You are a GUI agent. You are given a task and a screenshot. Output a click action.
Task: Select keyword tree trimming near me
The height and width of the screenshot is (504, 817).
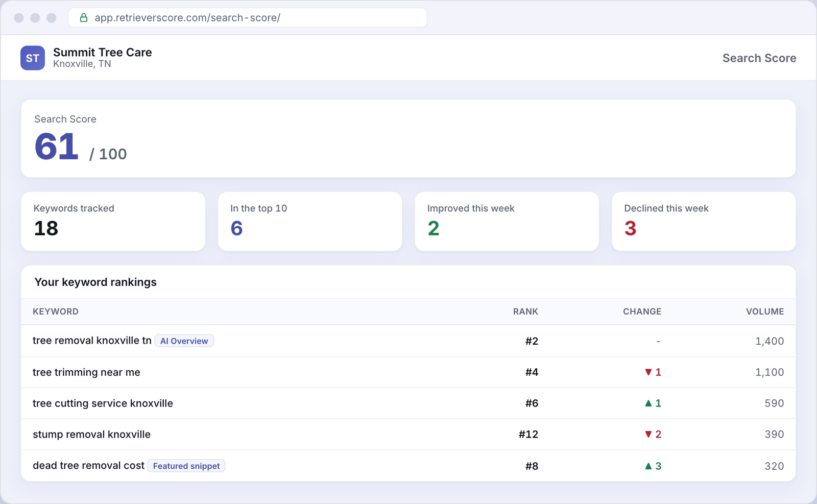click(86, 372)
